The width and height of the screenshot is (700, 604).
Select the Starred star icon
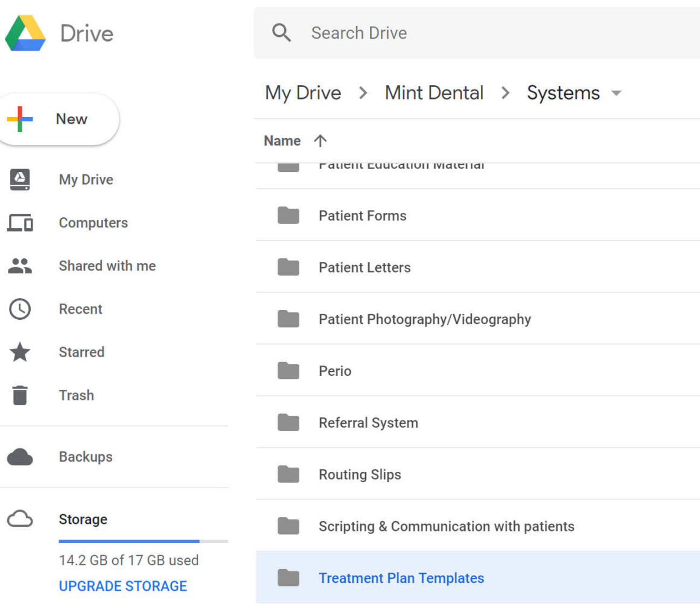(21, 352)
